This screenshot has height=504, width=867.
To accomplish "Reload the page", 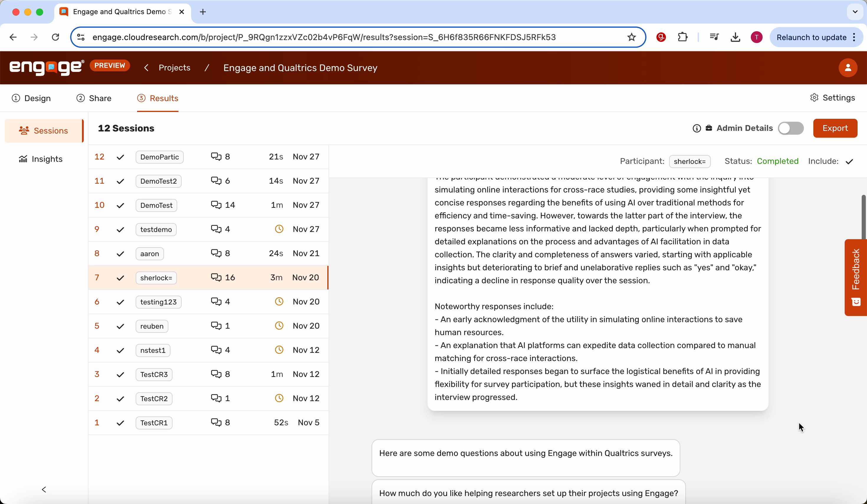I will [x=55, y=37].
